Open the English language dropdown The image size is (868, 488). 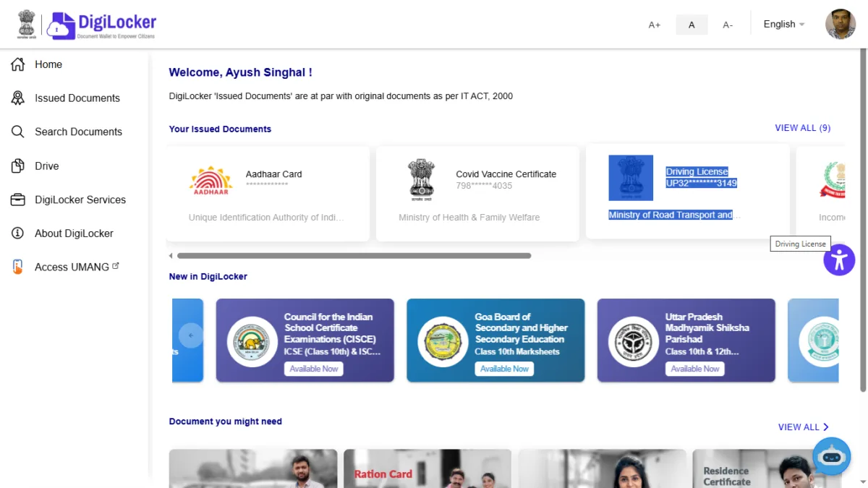[784, 24]
